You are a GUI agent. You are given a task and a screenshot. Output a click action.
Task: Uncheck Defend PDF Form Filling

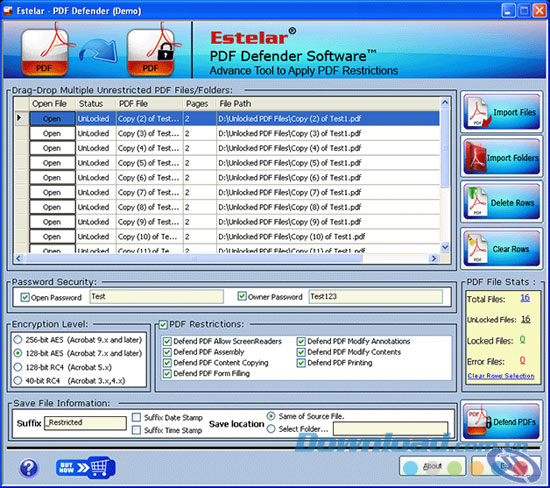pos(167,374)
